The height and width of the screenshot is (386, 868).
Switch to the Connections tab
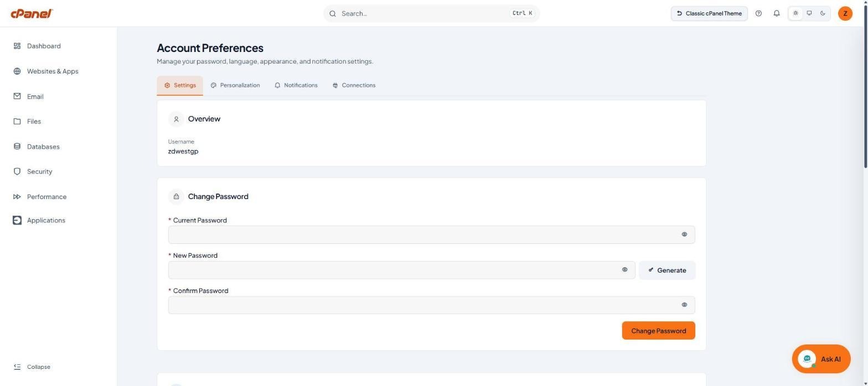(x=354, y=85)
